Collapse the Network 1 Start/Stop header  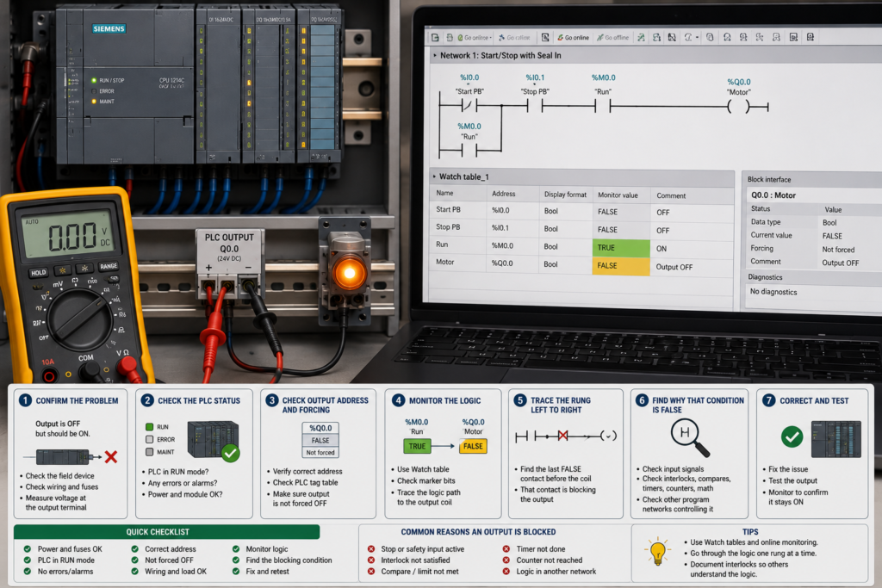(435, 55)
